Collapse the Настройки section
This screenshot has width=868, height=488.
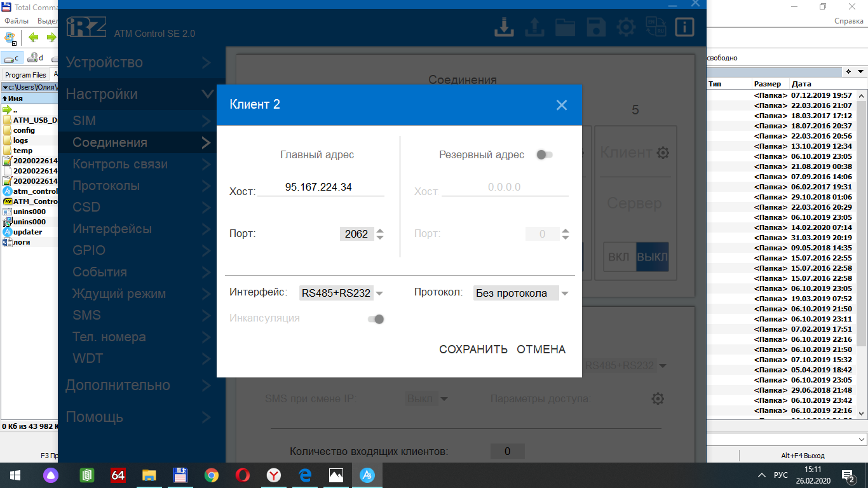click(x=207, y=94)
